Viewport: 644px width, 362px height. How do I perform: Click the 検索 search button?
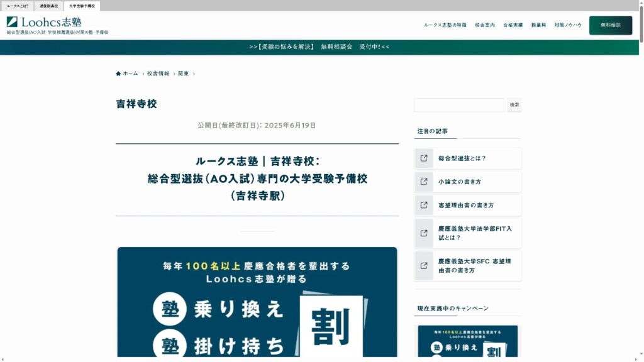coord(514,105)
